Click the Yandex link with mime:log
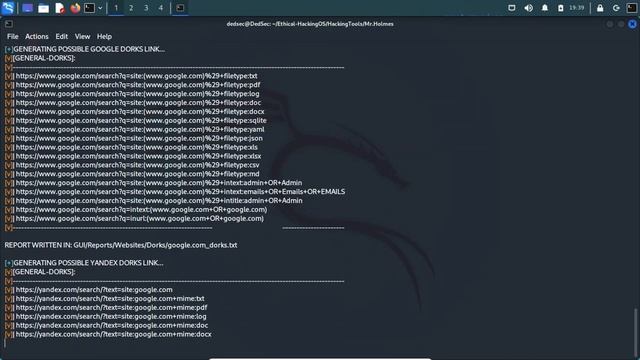The image size is (640, 360). tap(111, 317)
